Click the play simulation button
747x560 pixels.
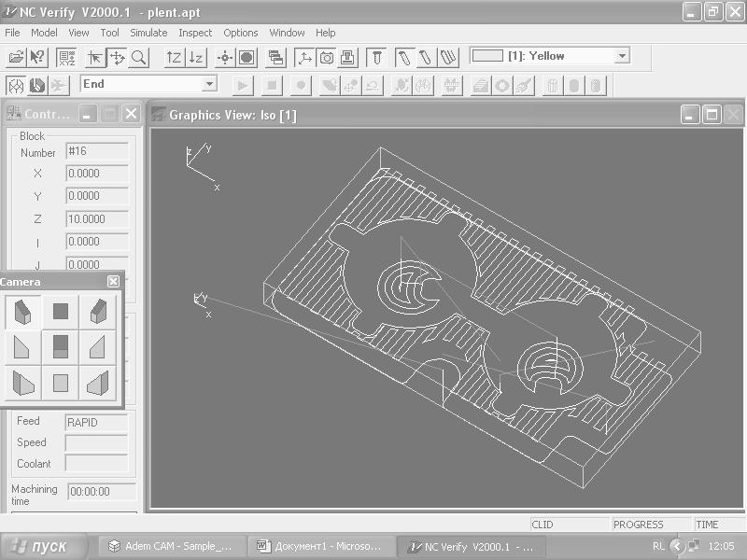pyautogui.click(x=243, y=86)
